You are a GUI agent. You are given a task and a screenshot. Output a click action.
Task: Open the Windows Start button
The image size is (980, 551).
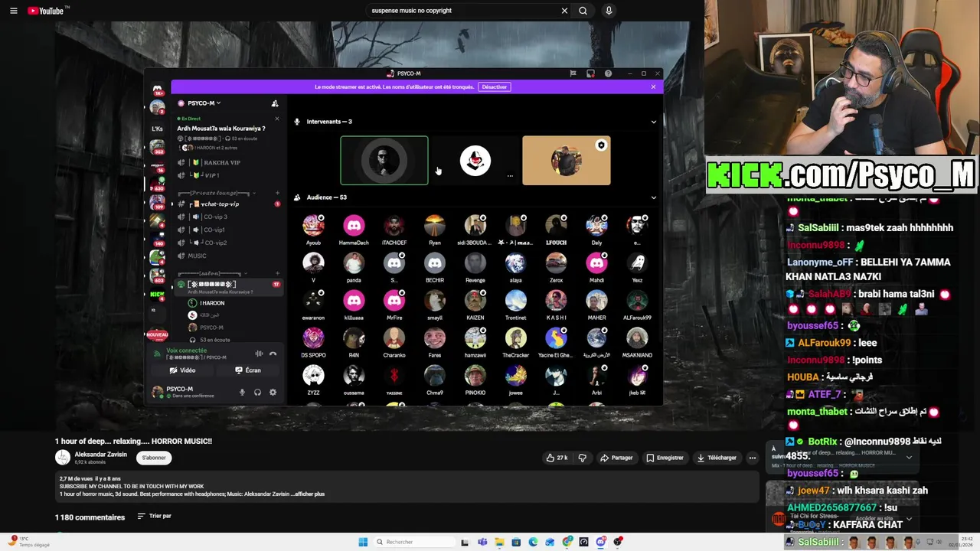click(363, 542)
